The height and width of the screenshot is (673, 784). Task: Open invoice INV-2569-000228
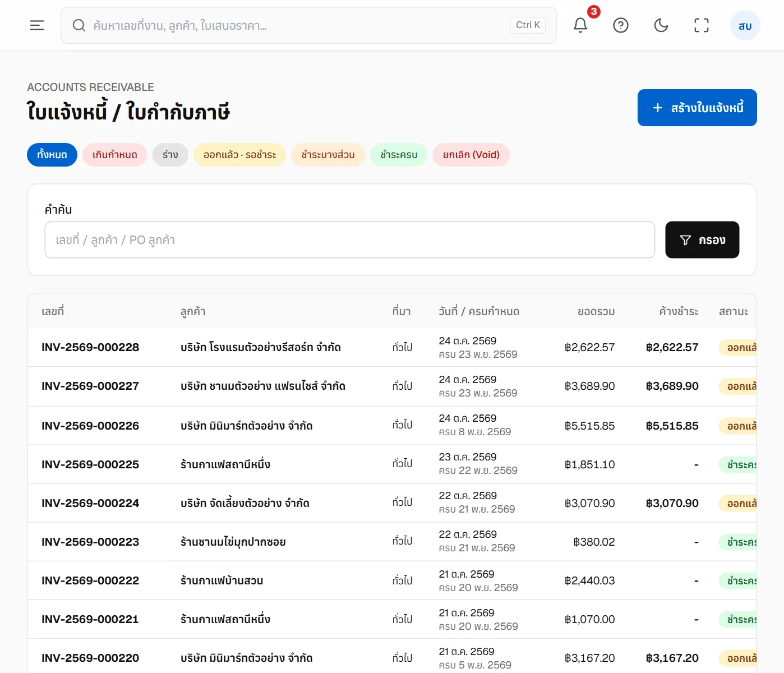(x=90, y=347)
